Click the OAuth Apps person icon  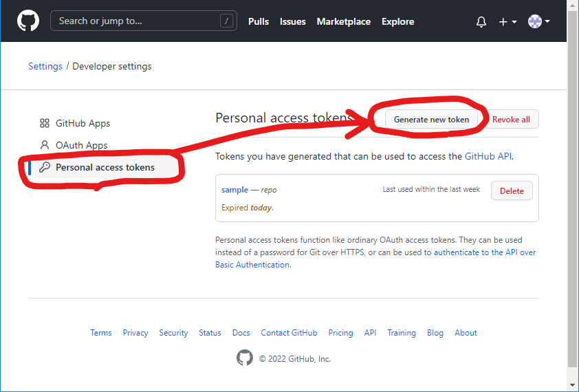(45, 145)
